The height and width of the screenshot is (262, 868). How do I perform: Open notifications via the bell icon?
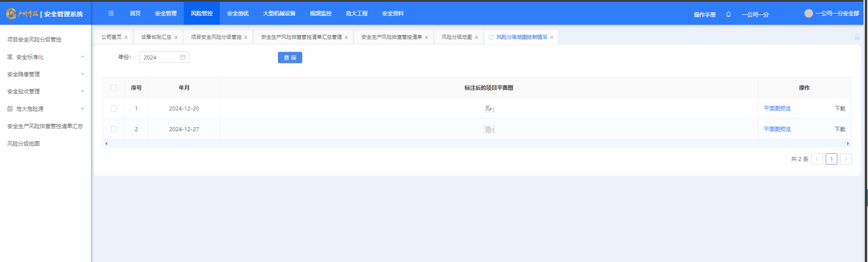click(x=728, y=14)
